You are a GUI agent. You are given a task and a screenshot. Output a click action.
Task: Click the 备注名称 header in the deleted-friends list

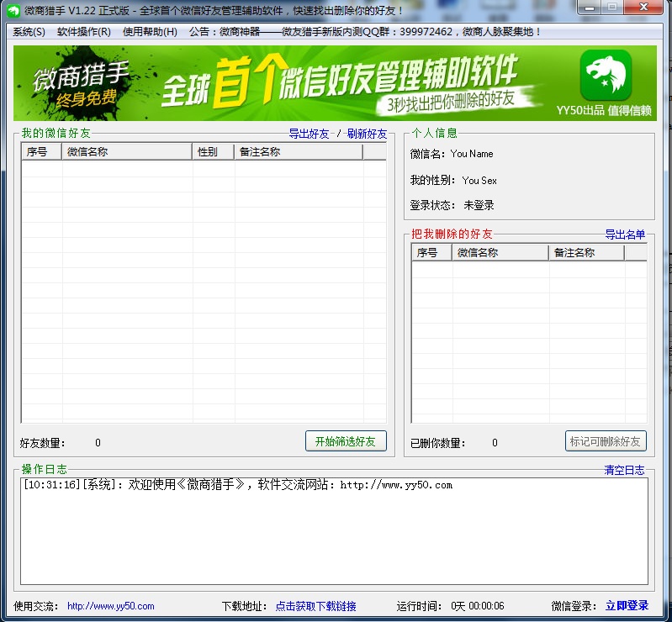[586, 253]
